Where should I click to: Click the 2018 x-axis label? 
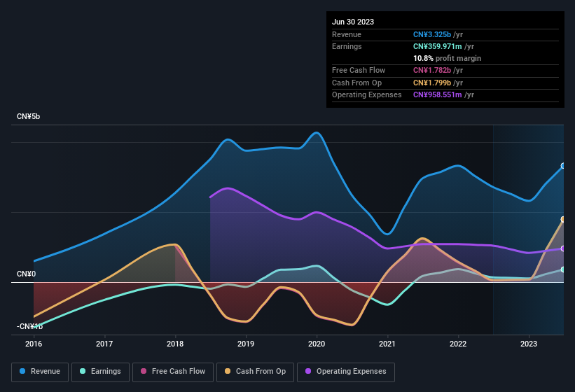175,344
